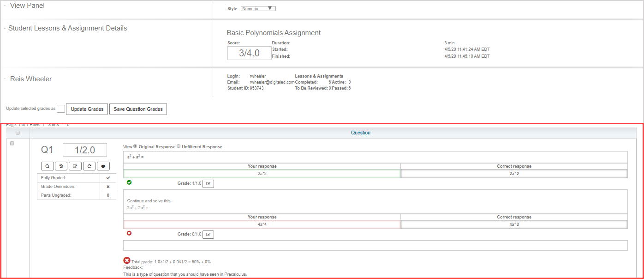Click the Q1 score field showing 1/2.0
The width and height of the screenshot is (644, 279).
pos(84,150)
